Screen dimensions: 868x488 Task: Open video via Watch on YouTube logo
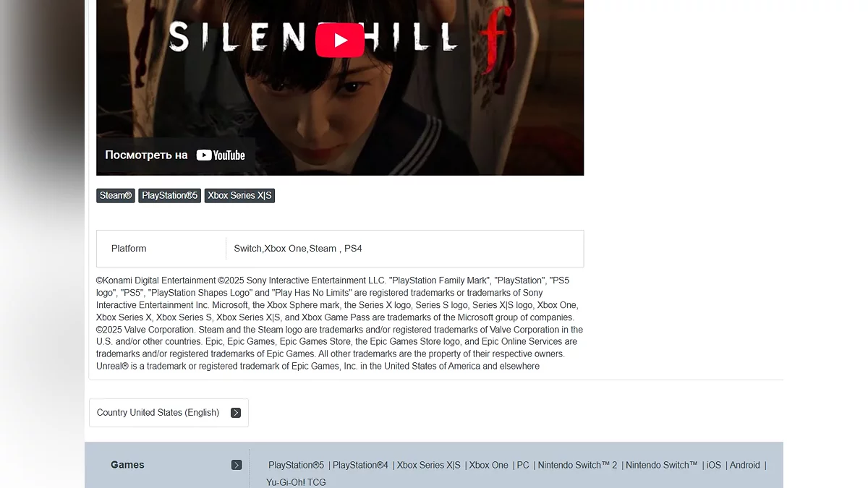coord(221,155)
